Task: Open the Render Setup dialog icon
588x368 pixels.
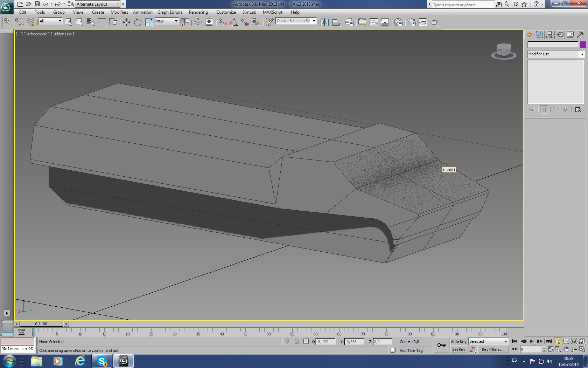Action: pos(412,22)
